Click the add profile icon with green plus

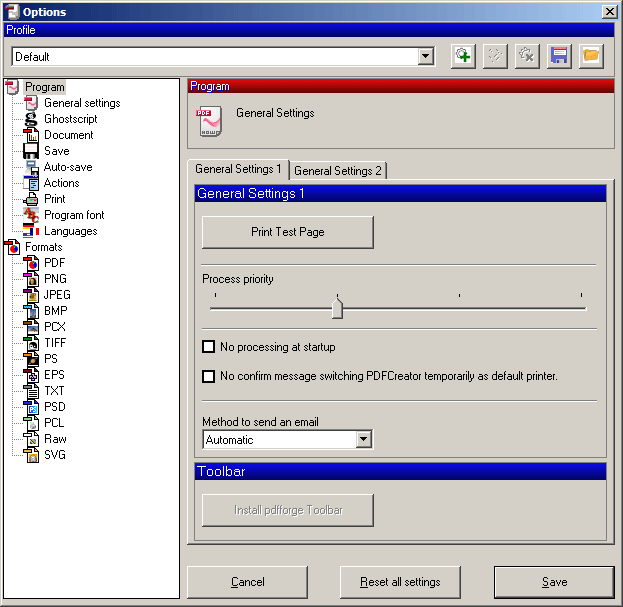463,56
